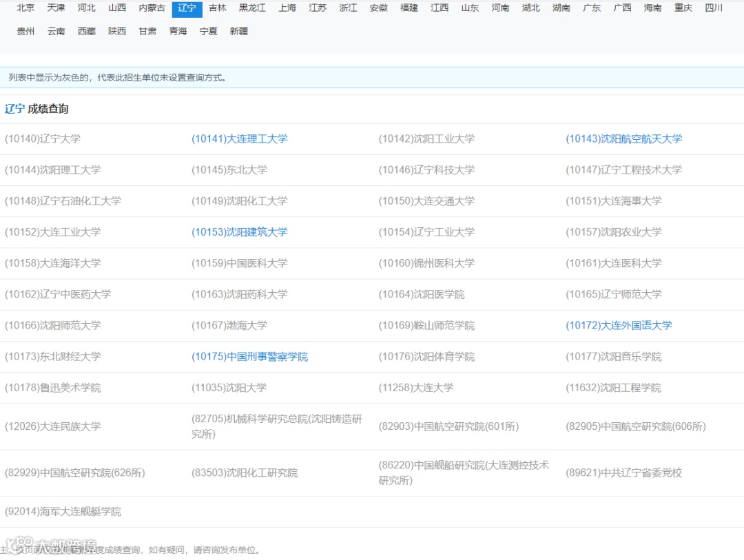The image size is (744, 560).
Task: Open the (10141)大连理工大学 score link
Action: [240, 139]
